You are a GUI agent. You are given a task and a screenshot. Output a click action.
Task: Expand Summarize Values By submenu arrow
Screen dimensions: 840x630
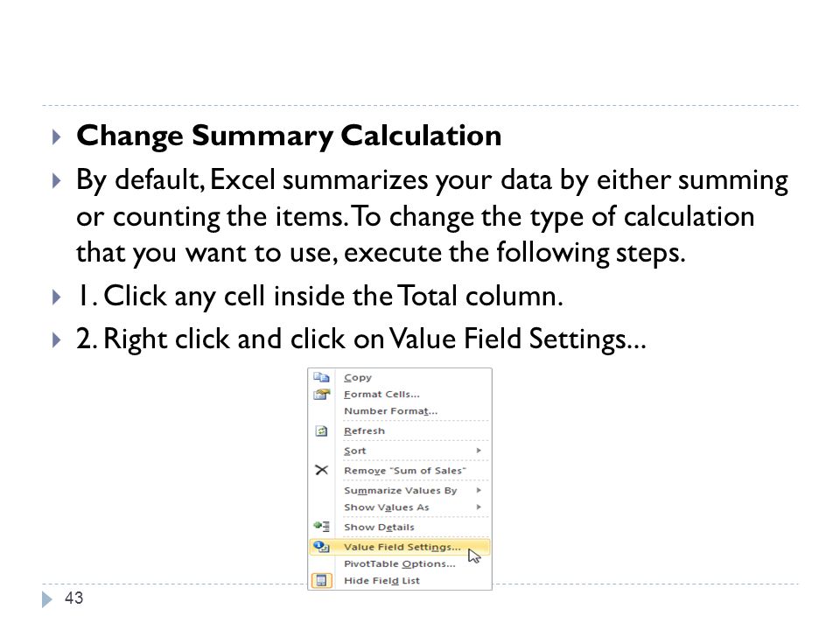coord(479,490)
